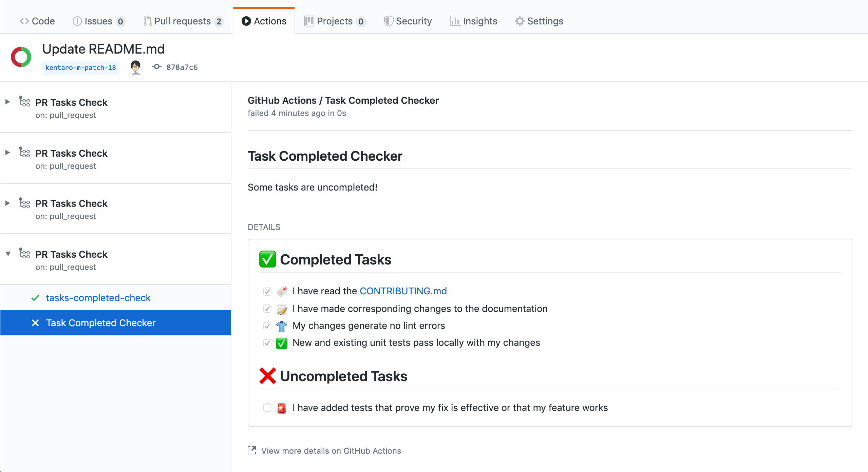Click the large red X Uncompleted Tasks emoji
The image size is (868, 472).
267,376
